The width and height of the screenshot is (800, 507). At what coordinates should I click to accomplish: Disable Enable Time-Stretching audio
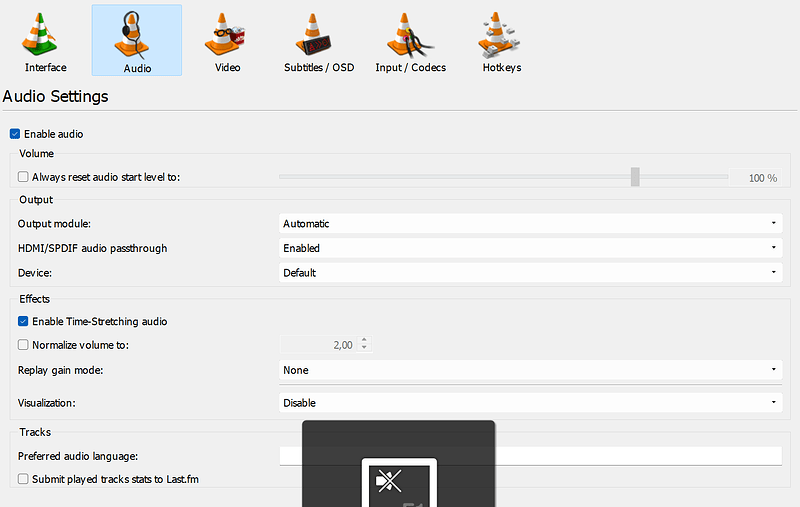click(x=23, y=322)
